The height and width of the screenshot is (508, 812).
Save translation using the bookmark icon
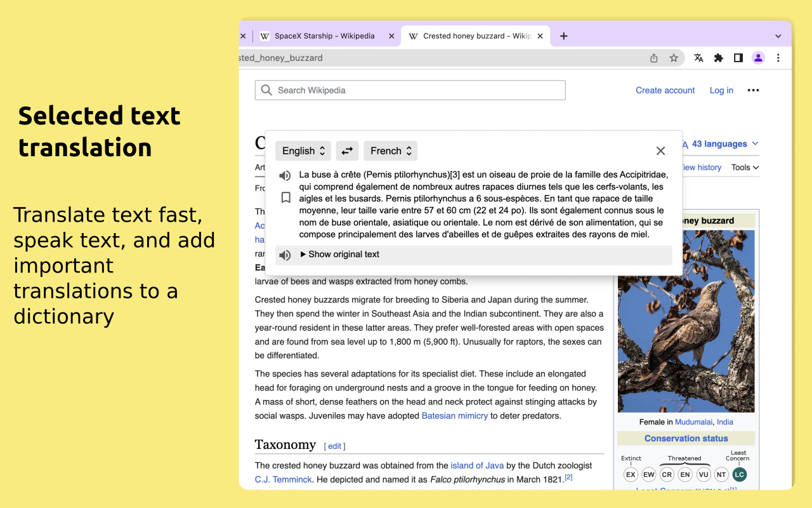[285, 197]
